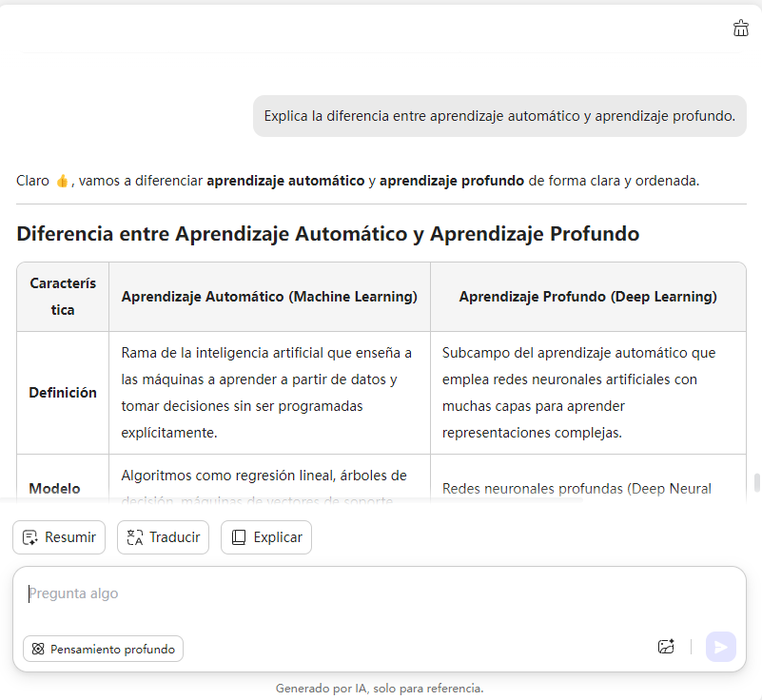
Task: Select the Definición row label
Action: tap(63, 393)
